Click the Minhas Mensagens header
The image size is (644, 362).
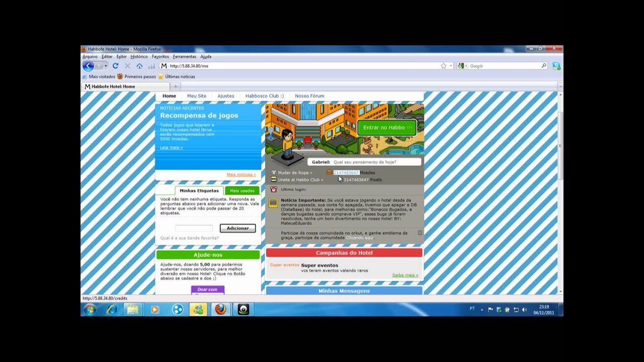[x=344, y=291]
